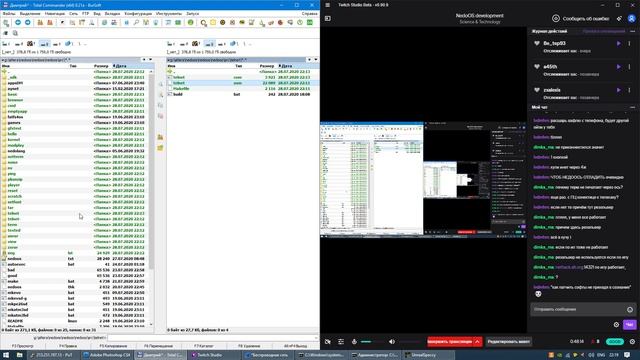Collapse the activity feed panel
The image size is (640, 360).
click(633, 31)
